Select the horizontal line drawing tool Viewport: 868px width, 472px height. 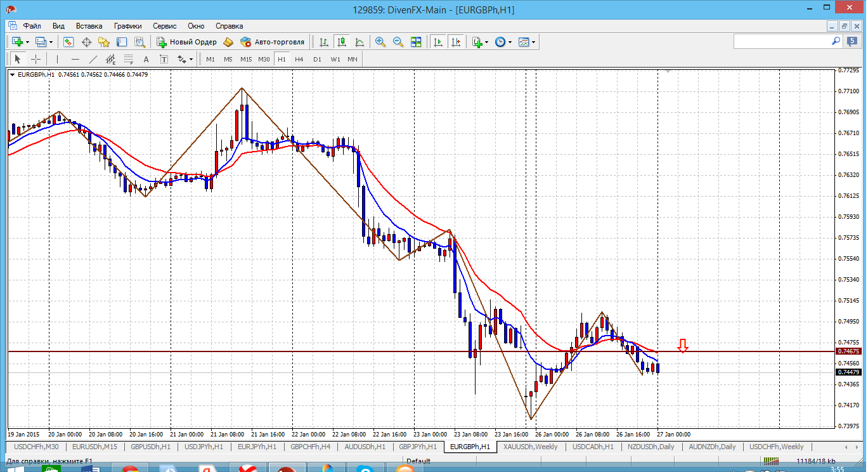tap(75, 59)
